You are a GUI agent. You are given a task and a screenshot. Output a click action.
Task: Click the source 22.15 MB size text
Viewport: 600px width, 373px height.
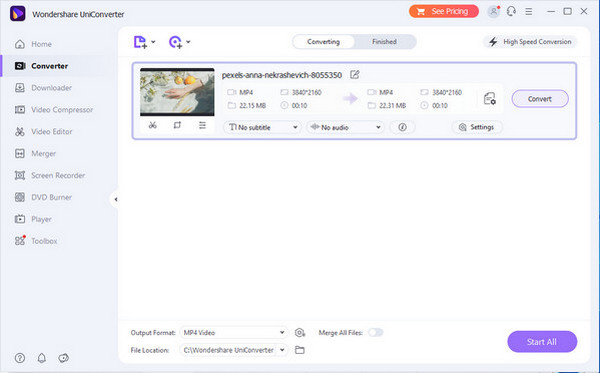click(x=253, y=106)
